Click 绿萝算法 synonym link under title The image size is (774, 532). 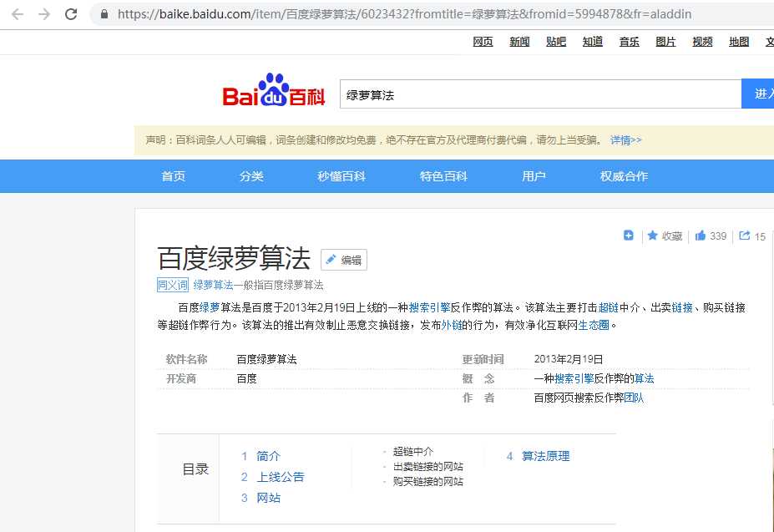click(213, 285)
